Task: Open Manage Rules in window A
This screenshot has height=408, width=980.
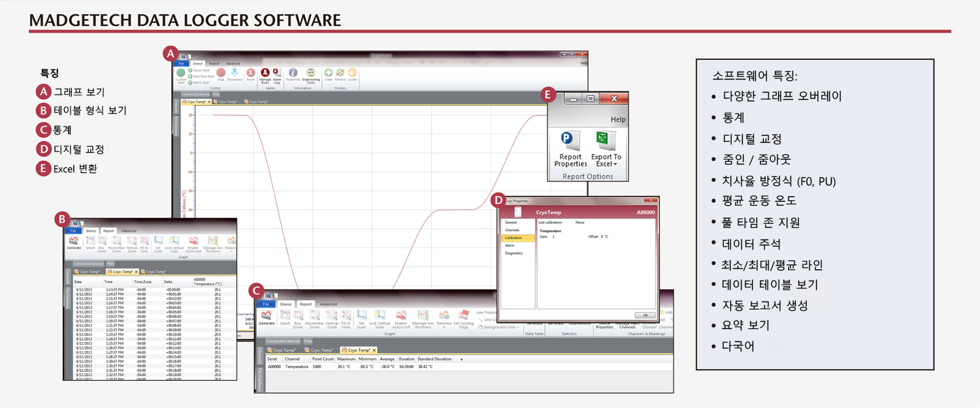Action: point(265,76)
